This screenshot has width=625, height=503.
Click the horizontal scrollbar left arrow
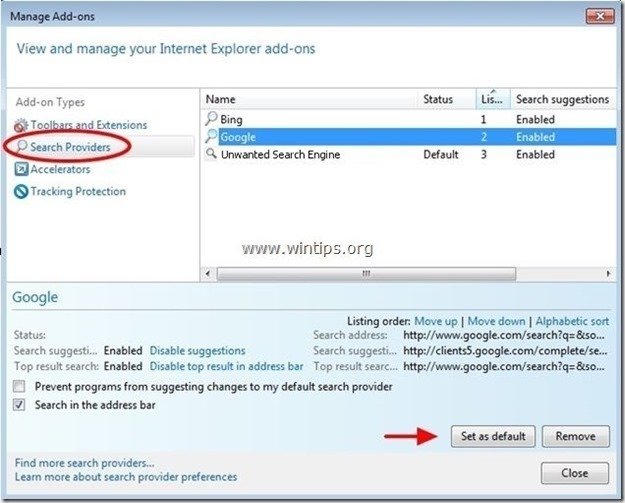click(x=208, y=273)
